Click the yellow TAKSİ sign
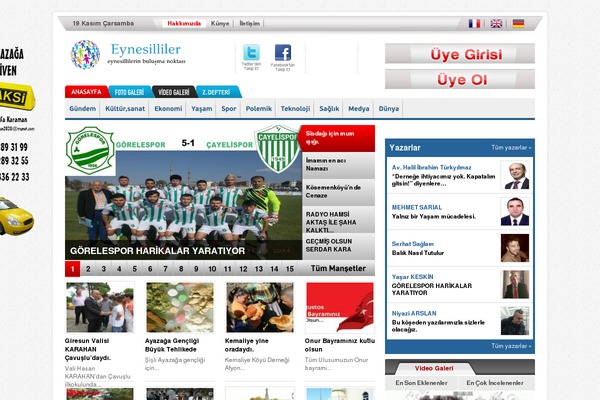The height and width of the screenshot is (400, 600). pos(16,96)
